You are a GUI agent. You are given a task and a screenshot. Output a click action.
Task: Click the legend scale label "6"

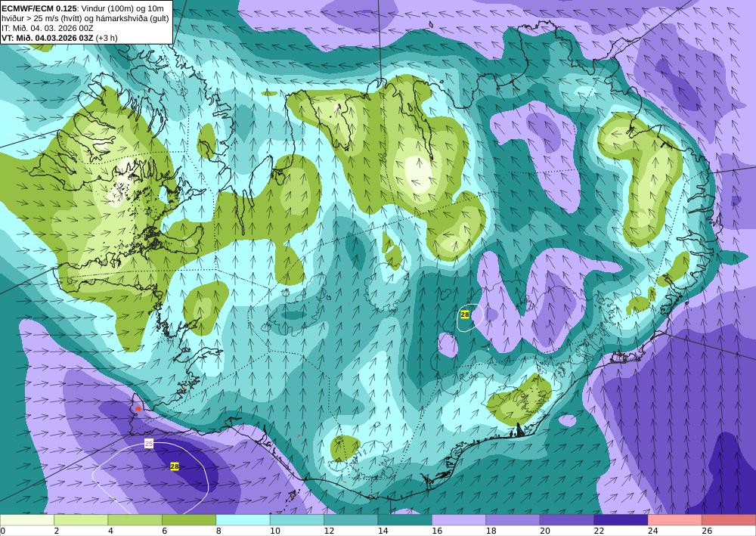point(165,531)
